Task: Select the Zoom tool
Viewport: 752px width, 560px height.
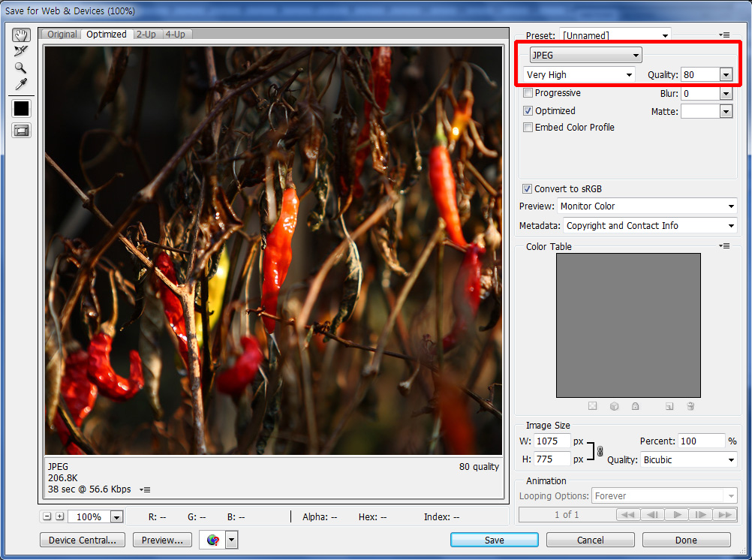Action: tap(21, 68)
